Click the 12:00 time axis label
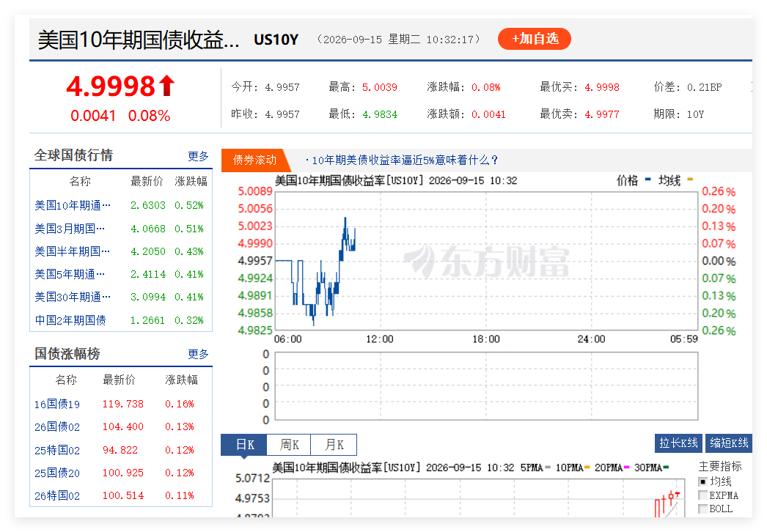This screenshot has width=767, height=532. (x=380, y=339)
